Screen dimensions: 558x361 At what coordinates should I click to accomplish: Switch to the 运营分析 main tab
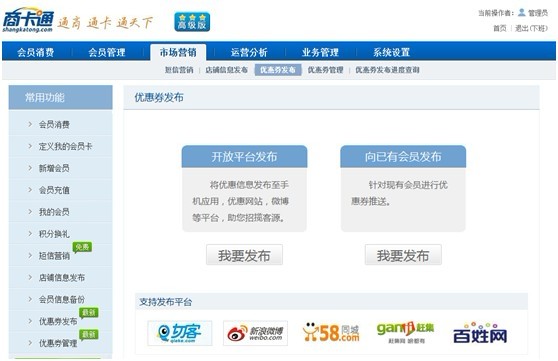pyautogui.click(x=249, y=52)
